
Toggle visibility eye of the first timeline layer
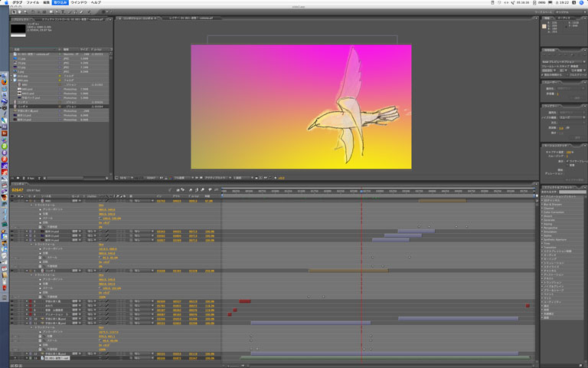coord(13,201)
